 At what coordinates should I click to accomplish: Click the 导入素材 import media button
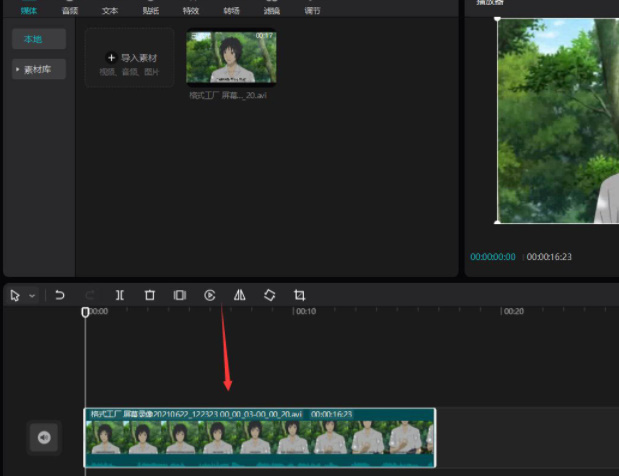[129, 58]
